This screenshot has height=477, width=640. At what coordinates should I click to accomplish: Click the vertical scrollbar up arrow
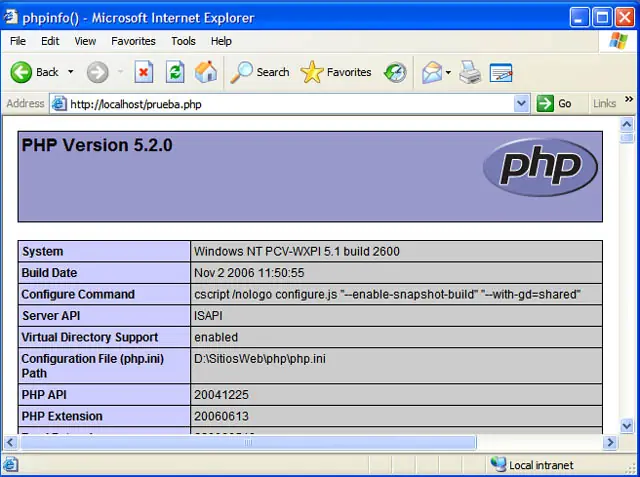627,124
